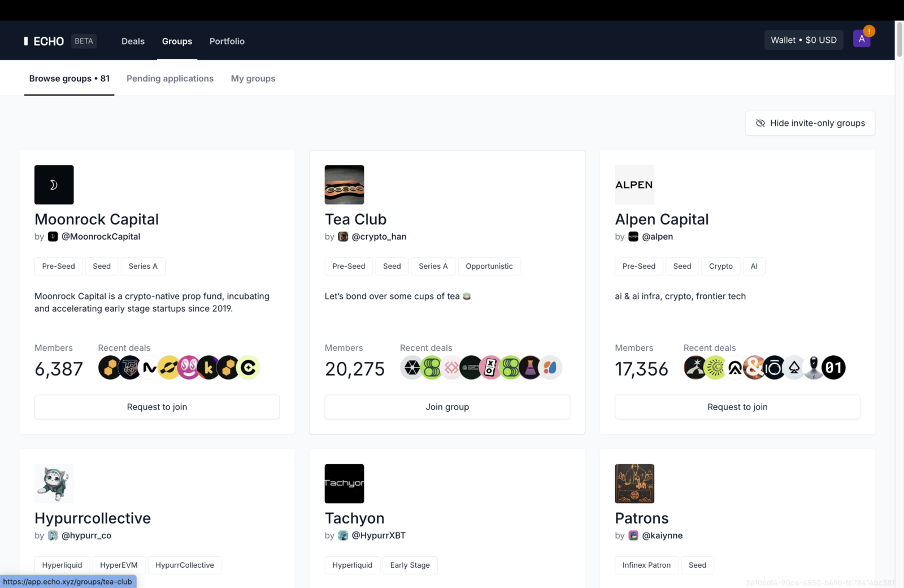Open the Moonrock Capital group title
The width and height of the screenshot is (904, 588).
click(x=97, y=219)
